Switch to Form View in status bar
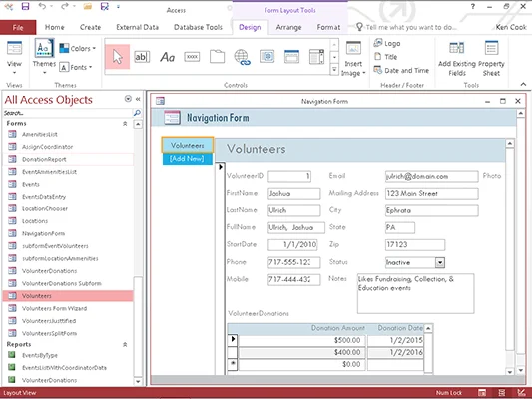 tap(482, 393)
